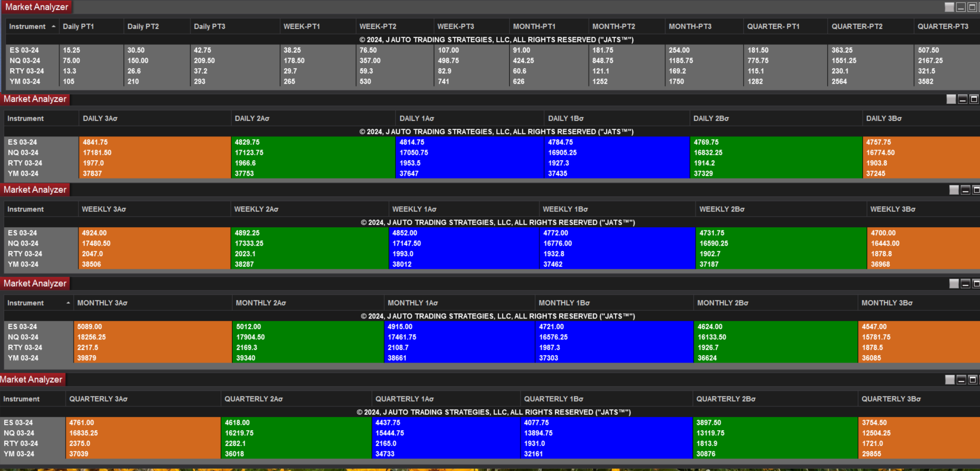Screen dimensions: 980x471
Task: Click the QUARTER- PT1 column header
Action: coord(785,27)
